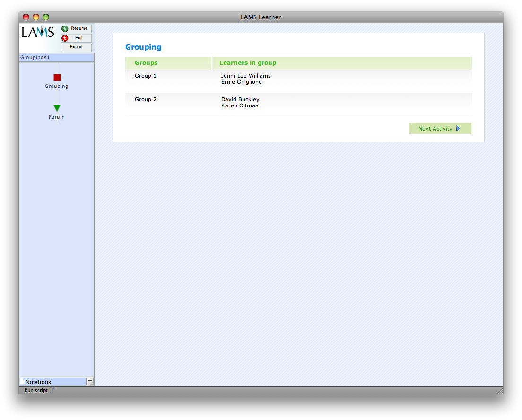Screen dimensions: 522x420
Task: Click learner name Jenni-Lee Williams
Action: click(246, 76)
